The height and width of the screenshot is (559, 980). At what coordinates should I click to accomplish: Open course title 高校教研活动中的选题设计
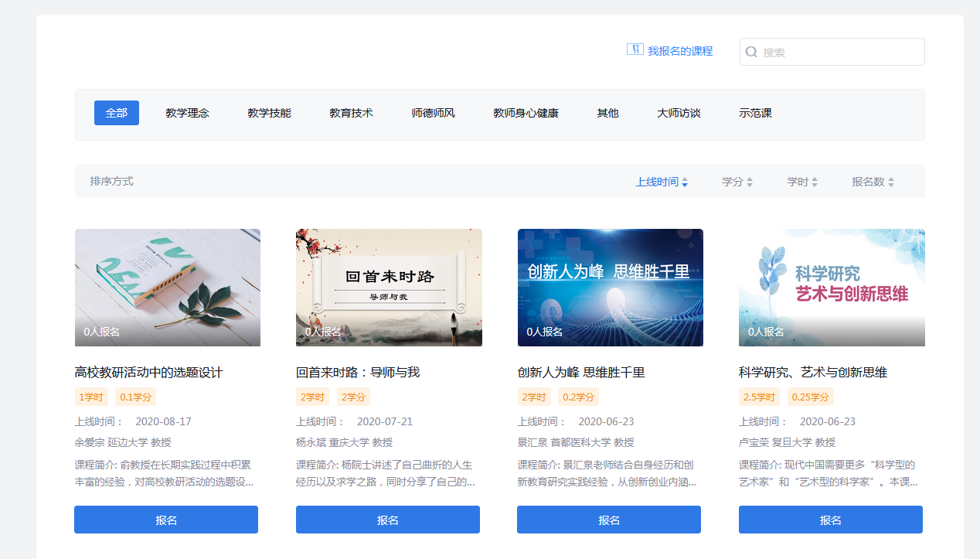coord(149,373)
